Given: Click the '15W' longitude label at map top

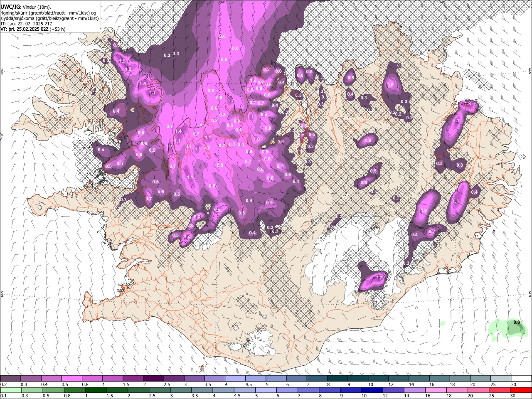Looking at the screenshot, I should (441, 2).
